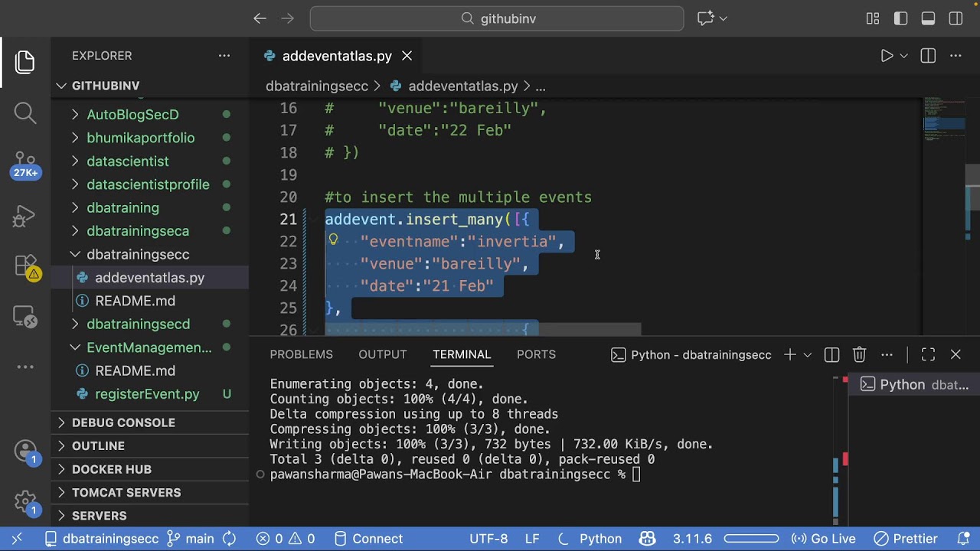Open the Accounts menu

click(x=25, y=452)
